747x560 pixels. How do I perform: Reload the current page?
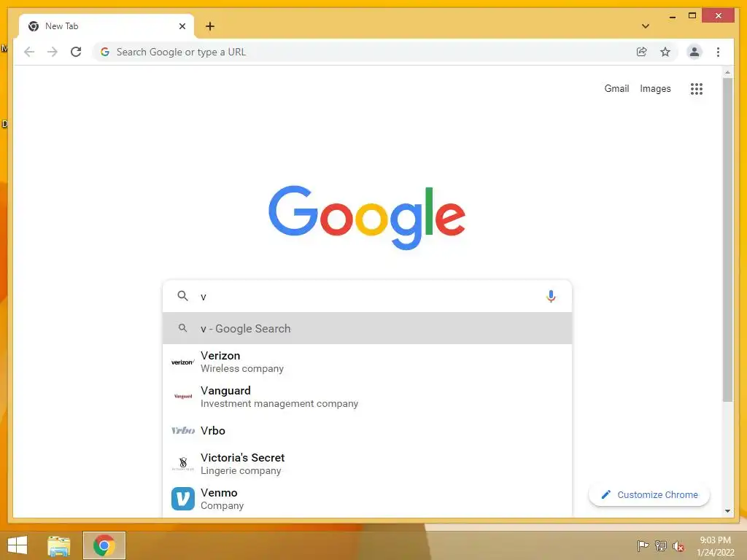[x=76, y=52]
